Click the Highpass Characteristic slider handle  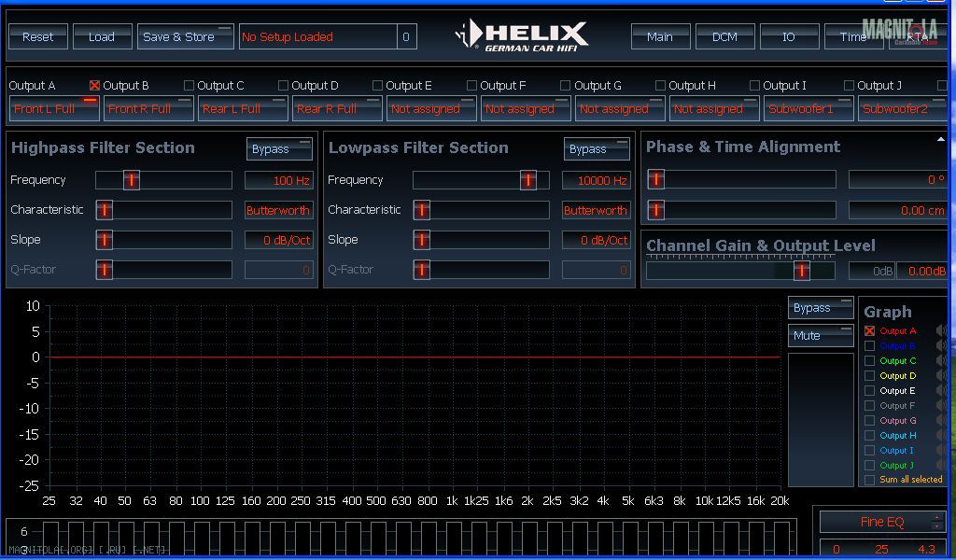pos(105,210)
